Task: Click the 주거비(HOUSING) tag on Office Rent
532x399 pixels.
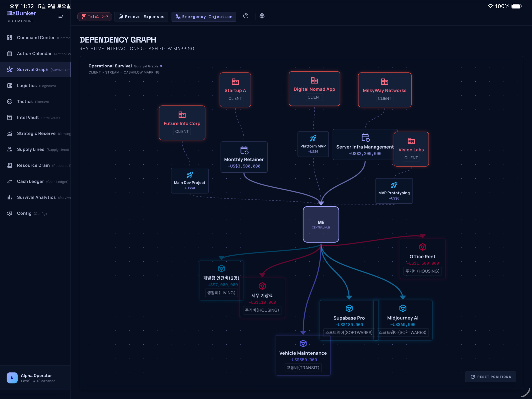Action: point(422,271)
